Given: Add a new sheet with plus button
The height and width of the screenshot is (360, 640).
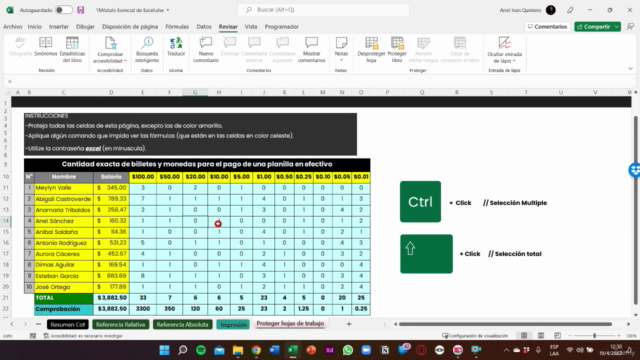Looking at the screenshot, I should click(349, 324).
